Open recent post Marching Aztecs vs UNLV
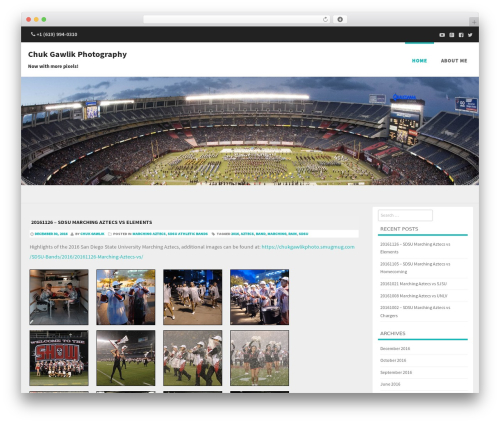 [414, 296]
